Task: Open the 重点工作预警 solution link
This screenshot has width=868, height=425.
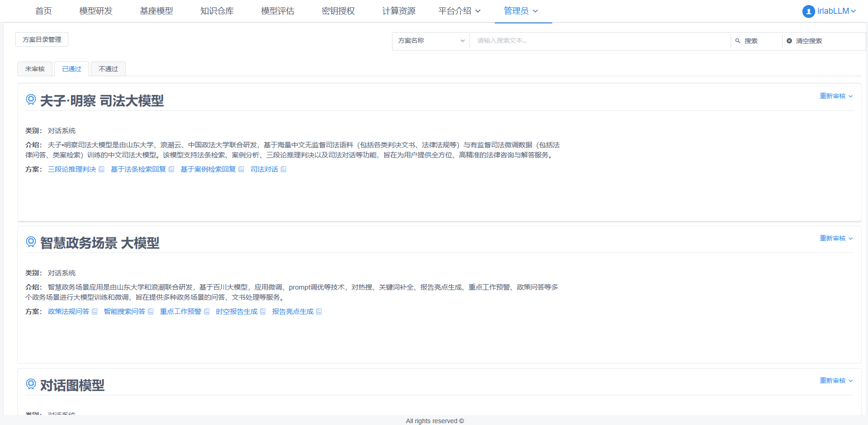Action: point(180,312)
